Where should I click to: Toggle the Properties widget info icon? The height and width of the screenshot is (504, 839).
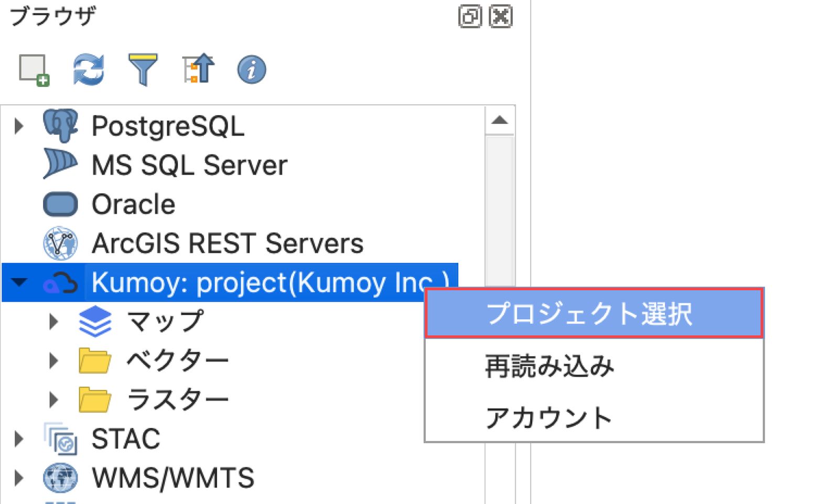(252, 70)
